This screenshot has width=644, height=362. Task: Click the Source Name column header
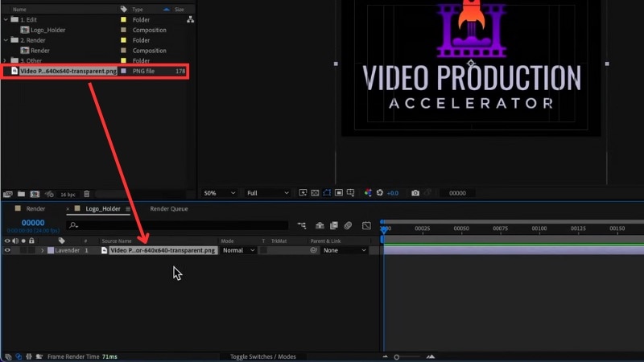(117, 241)
